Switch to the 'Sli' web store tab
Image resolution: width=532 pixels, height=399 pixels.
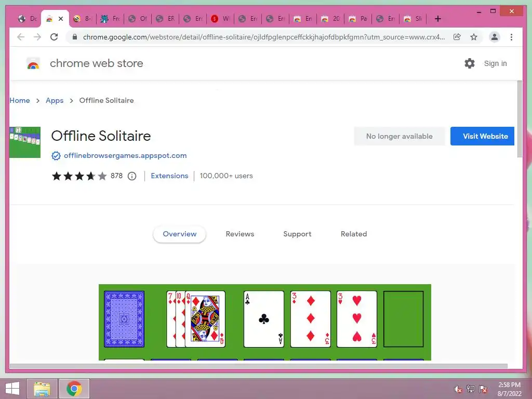(x=413, y=19)
